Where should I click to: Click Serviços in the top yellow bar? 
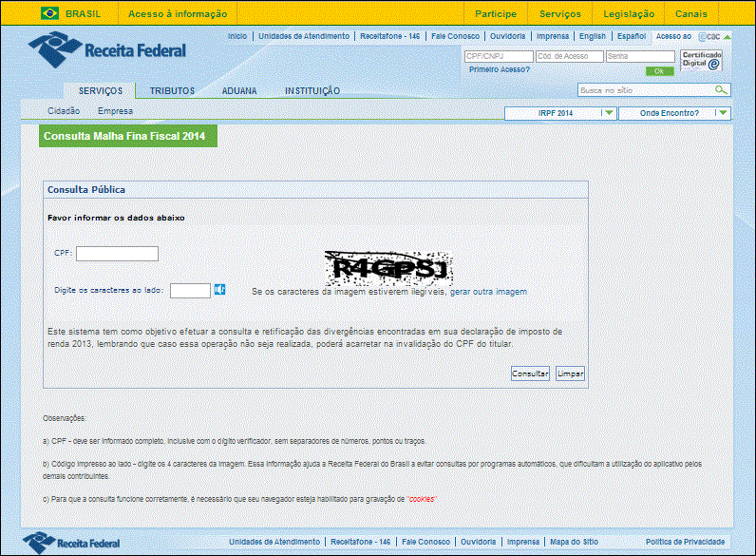(560, 14)
